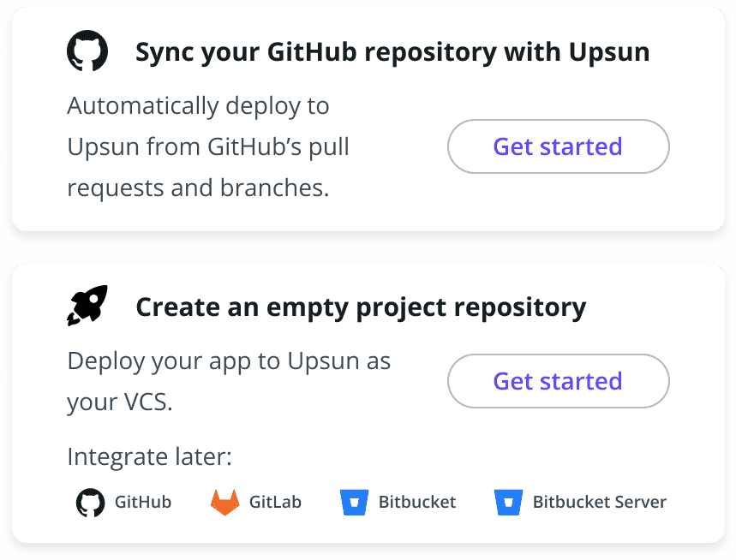Choose the Bitbucket Server text label
This screenshot has width=736, height=560.
pyautogui.click(x=600, y=502)
